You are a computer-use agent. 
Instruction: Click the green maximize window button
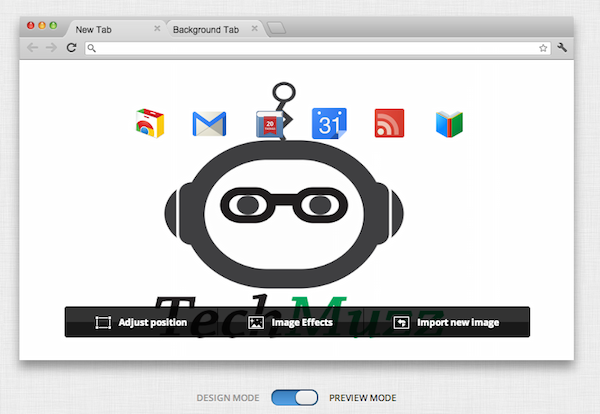point(53,25)
